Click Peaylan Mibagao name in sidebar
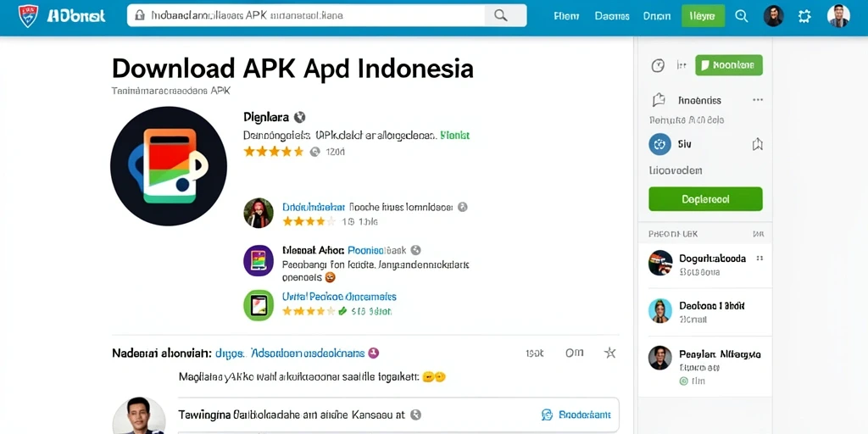This screenshot has width=868, height=434. (720, 353)
